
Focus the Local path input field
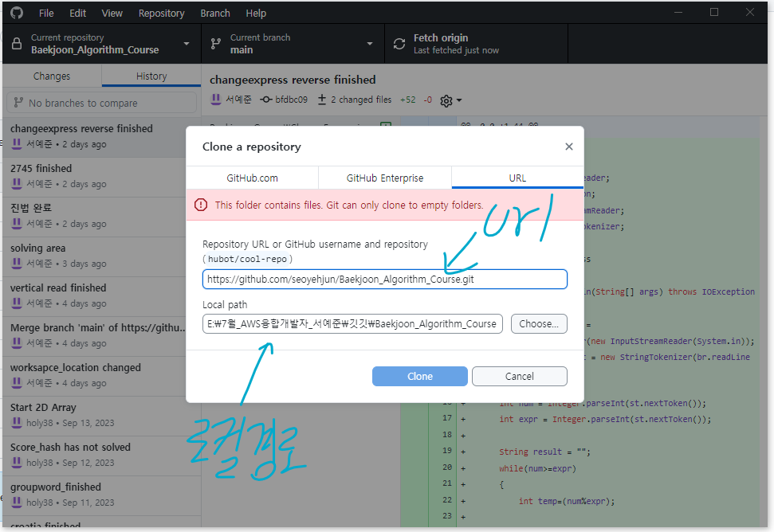coord(352,324)
